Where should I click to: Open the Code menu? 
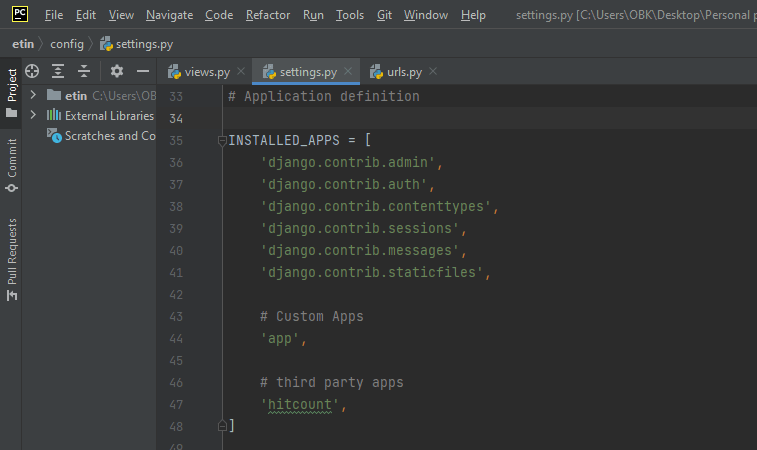[x=219, y=15]
